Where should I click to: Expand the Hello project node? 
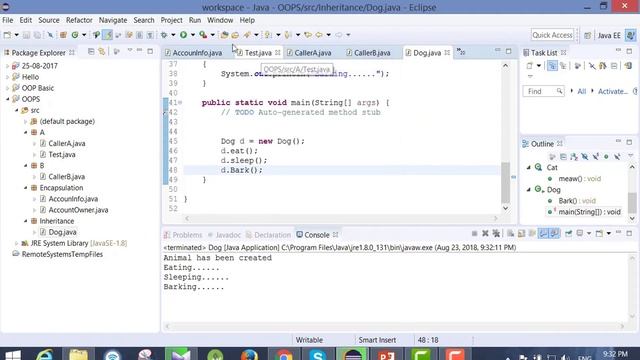tap(7, 77)
